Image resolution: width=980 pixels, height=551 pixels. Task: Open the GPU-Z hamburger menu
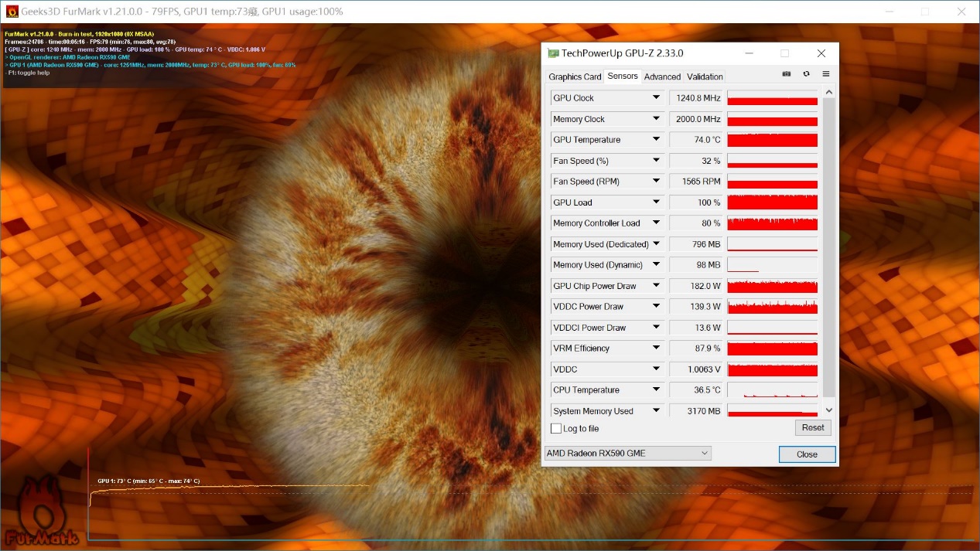click(825, 74)
